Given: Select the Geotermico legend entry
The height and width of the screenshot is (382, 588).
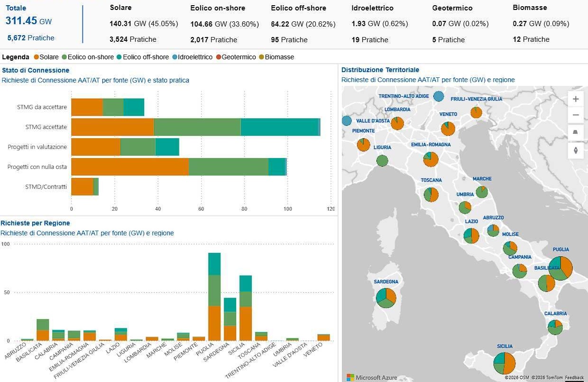Looking at the screenshot, I should 236,57.
